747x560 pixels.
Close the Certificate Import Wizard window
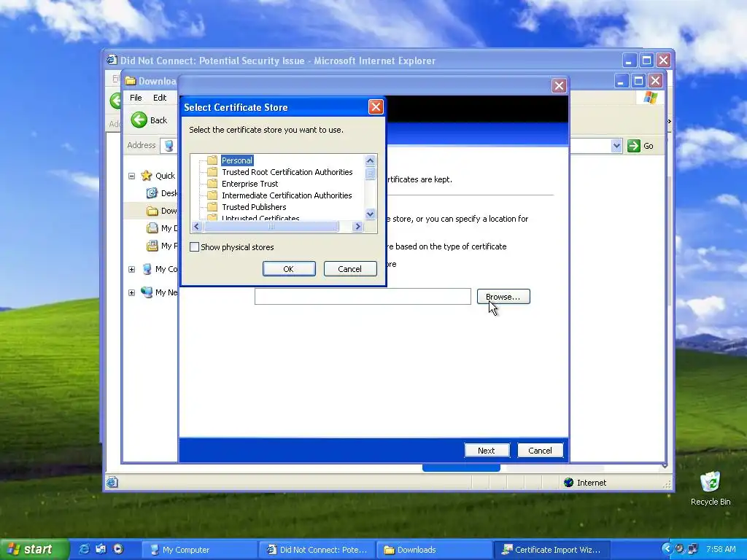click(x=559, y=86)
